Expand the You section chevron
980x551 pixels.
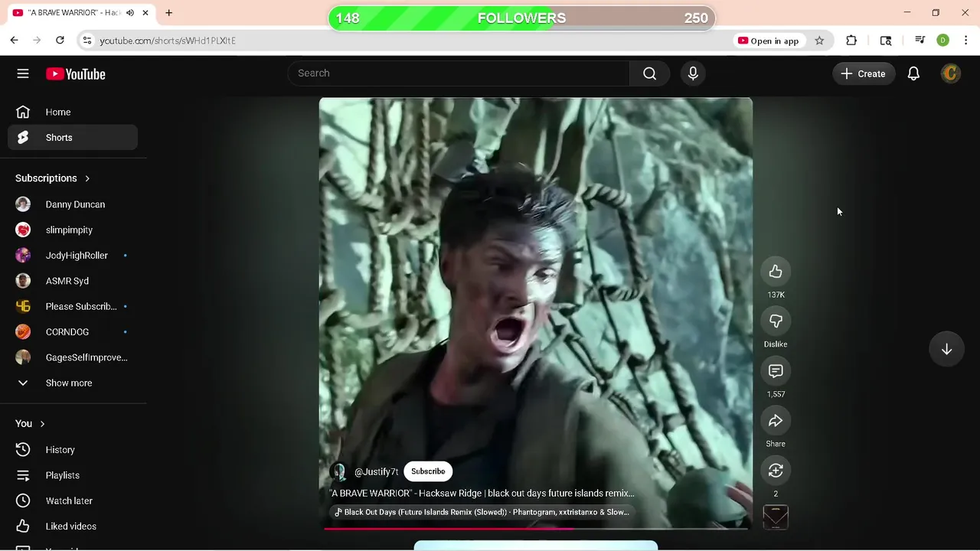click(x=42, y=424)
